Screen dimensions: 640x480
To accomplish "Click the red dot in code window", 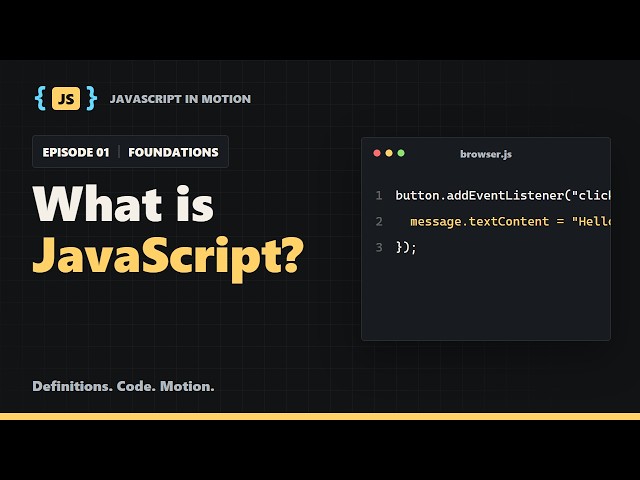I will [377, 153].
